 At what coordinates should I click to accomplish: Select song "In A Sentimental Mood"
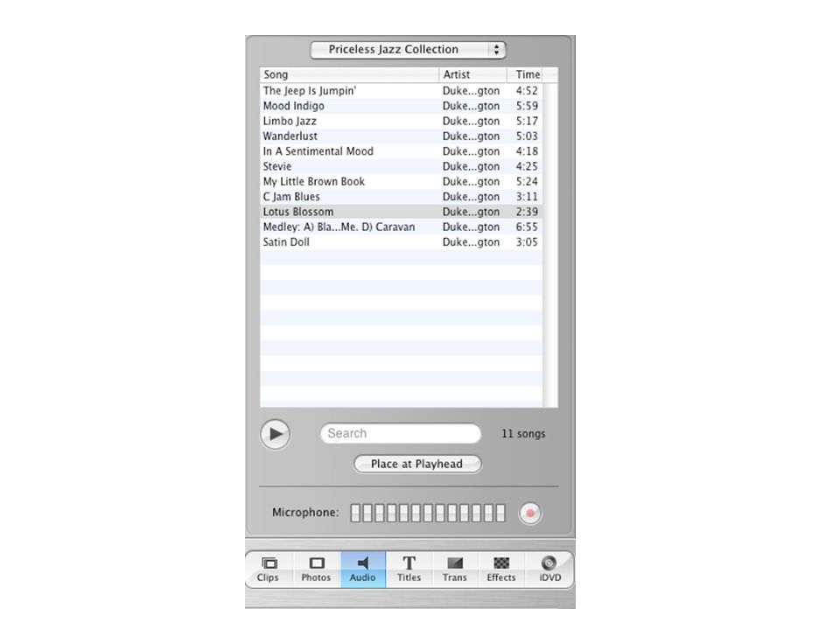pyautogui.click(x=402, y=151)
